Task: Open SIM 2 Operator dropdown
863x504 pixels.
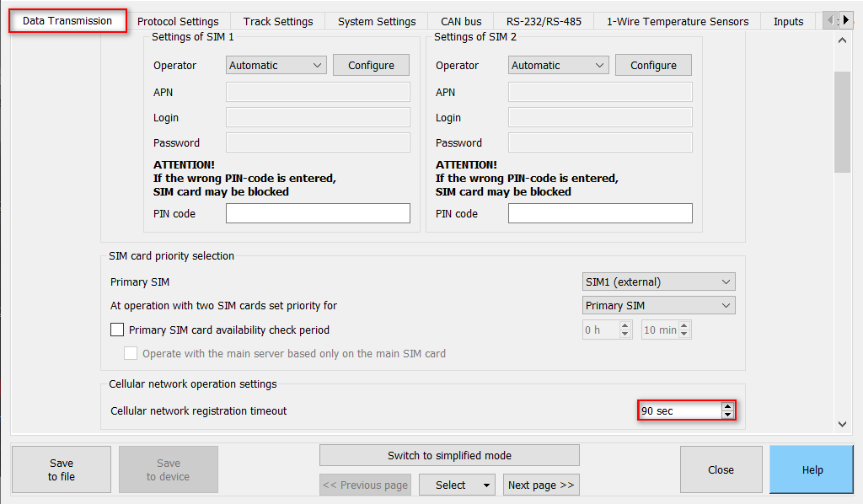Action: coord(559,66)
